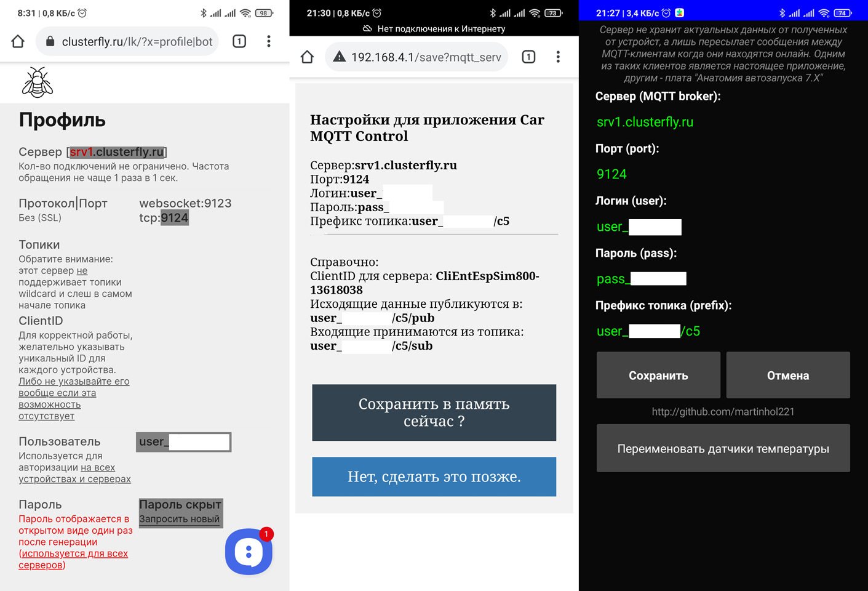868x591 pixels.
Task: Click Отмена button in app
Action: click(788, 375)
